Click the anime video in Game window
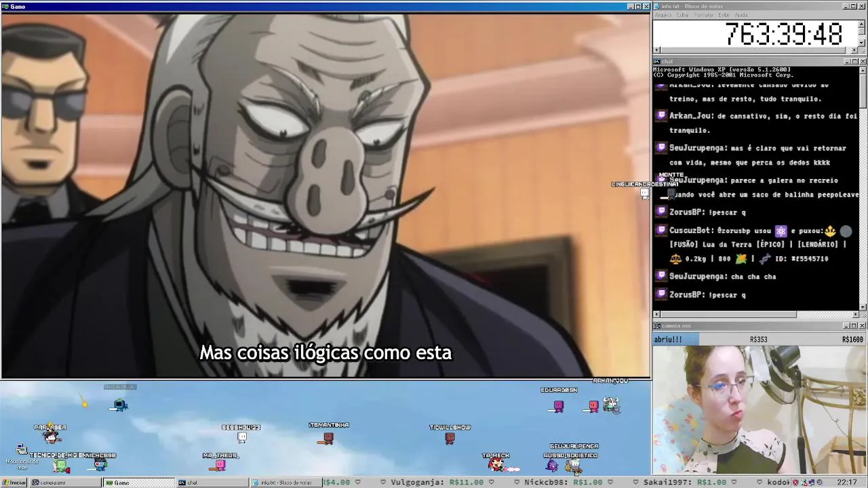Viewport: 868px width, 488px height. pos(325,195)
